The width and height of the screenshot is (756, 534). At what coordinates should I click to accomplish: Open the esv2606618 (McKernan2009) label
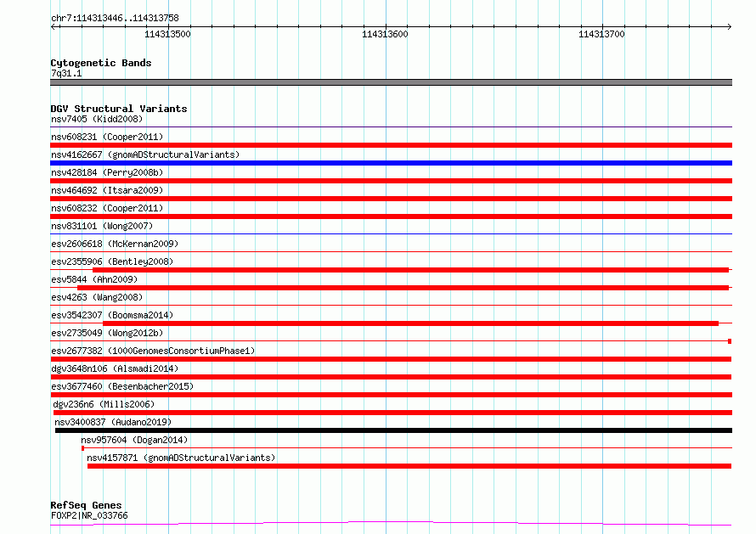(x=115, y=244)
